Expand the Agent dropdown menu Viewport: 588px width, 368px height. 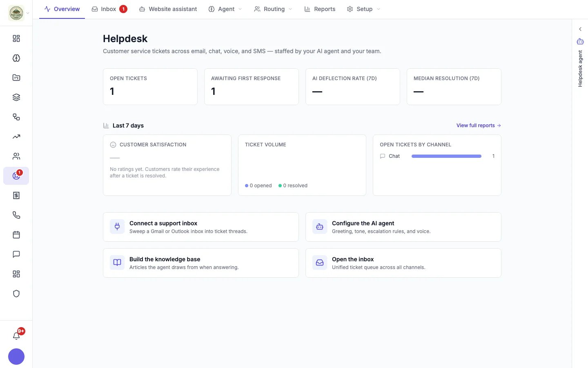coord(225,9)
